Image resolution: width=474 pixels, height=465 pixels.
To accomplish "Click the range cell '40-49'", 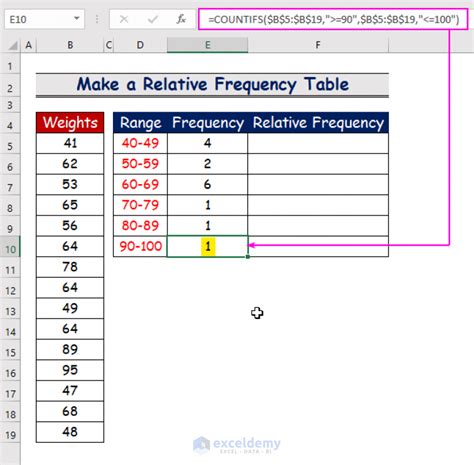I will click(140, 143).
